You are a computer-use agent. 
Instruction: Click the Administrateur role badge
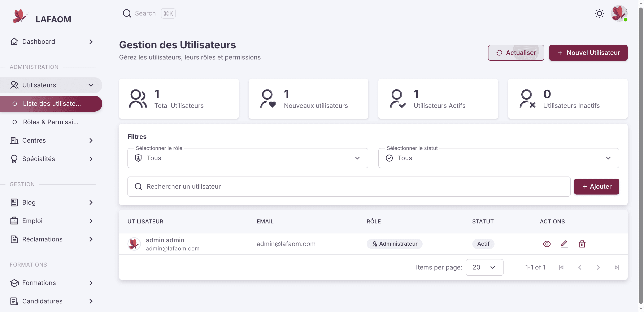point(394,244)
